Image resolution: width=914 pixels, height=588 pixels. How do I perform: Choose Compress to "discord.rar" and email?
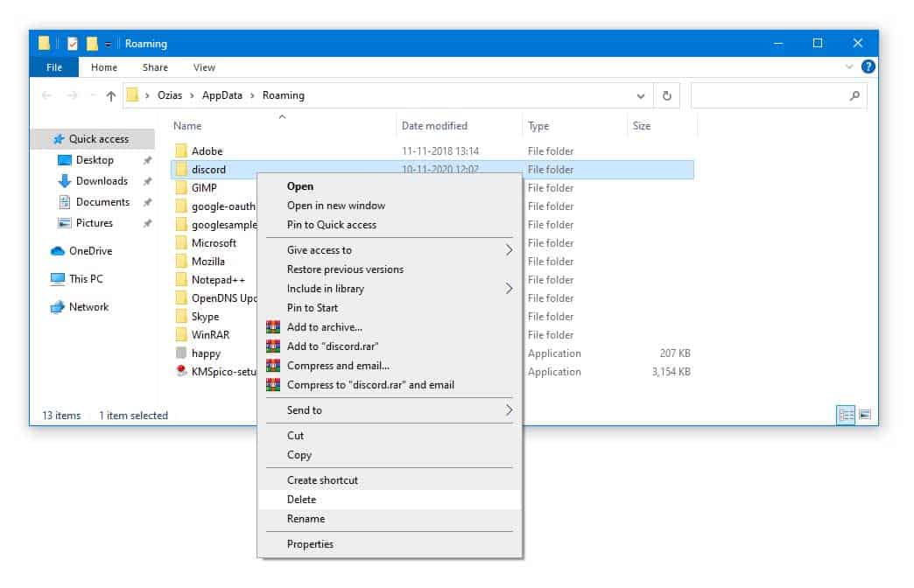click(390, 385)
